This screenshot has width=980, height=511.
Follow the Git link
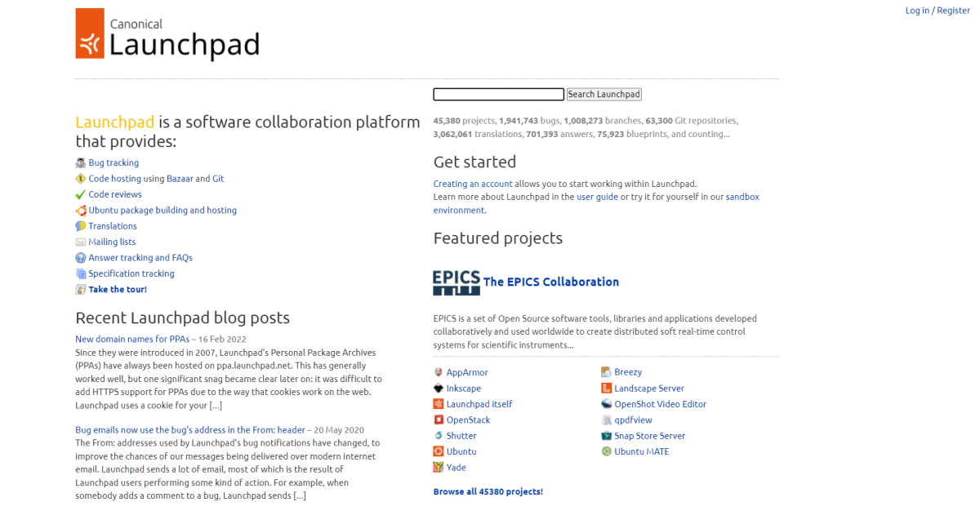pyautogui.click(x=218, y=179)
